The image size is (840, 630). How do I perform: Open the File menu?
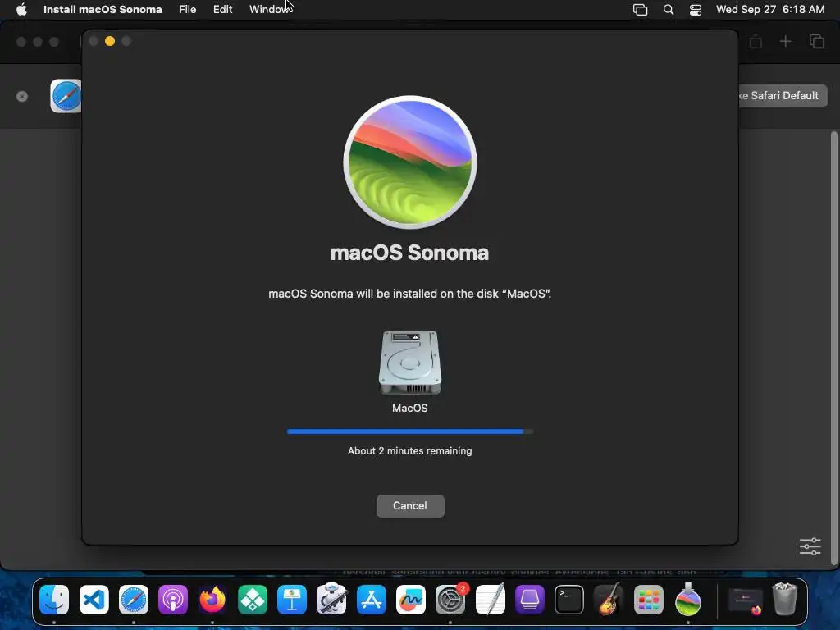188,10
